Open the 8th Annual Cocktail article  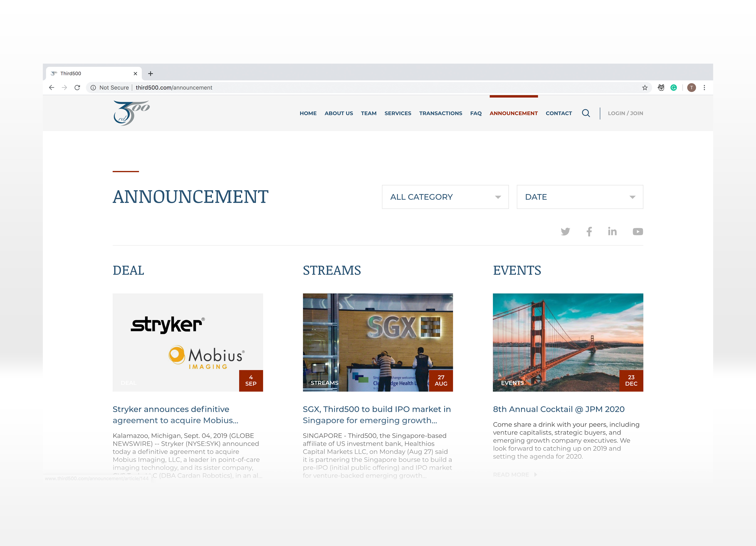[x=559, y=409]
